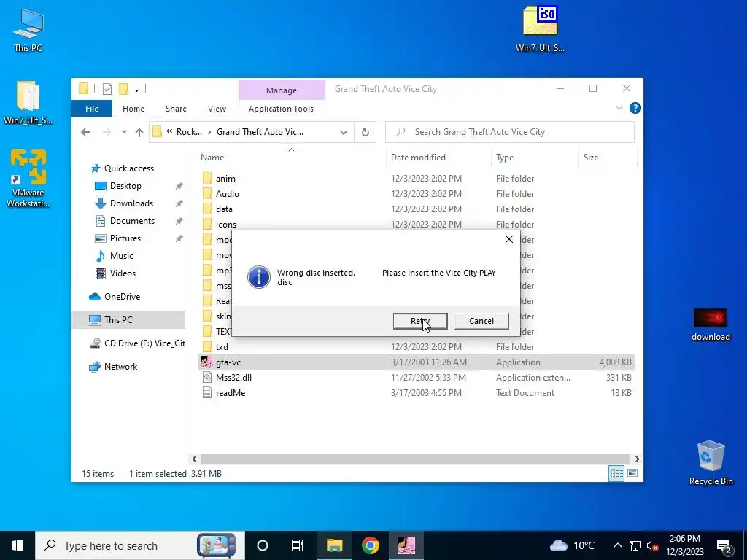Click Rock... segment in address breadcrumb
Screen dimensions: 747x560
tap(189, 132)
